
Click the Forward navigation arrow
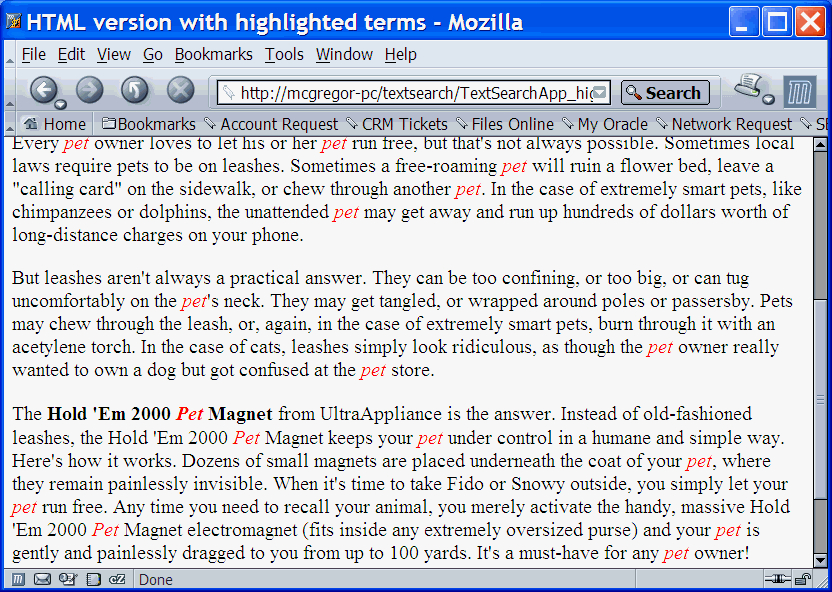click(89, 90)
